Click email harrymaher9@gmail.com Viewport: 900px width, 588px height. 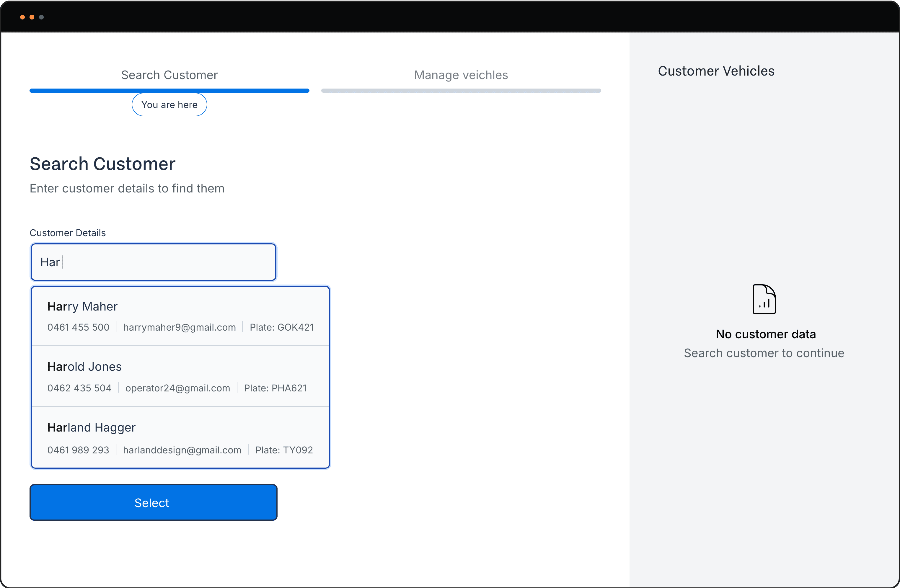179,327
